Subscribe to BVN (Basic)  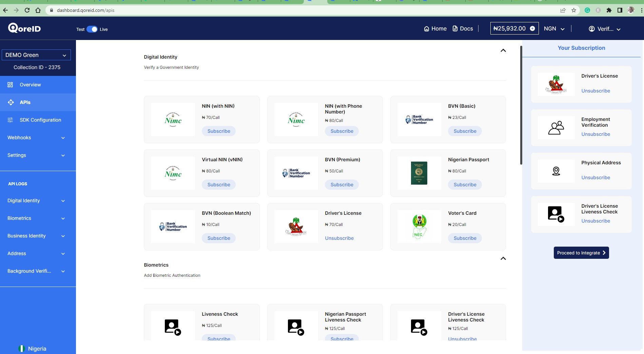tap(465, 131)
